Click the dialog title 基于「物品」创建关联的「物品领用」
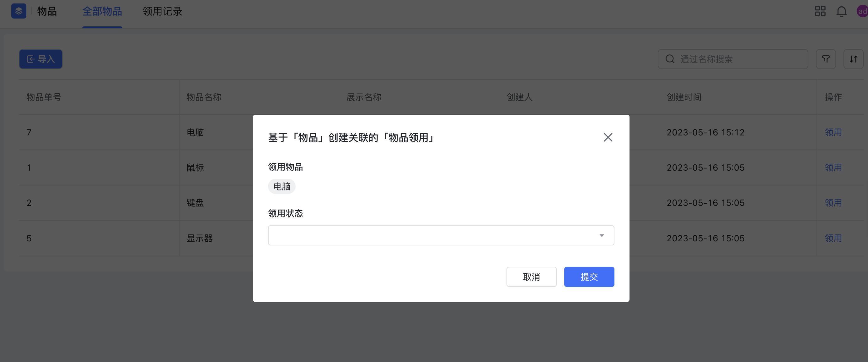 coord(351,137)
